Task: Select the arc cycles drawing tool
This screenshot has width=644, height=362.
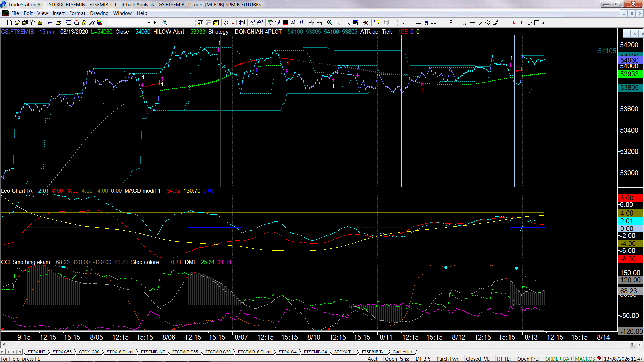Action: (x=488, y=23)
